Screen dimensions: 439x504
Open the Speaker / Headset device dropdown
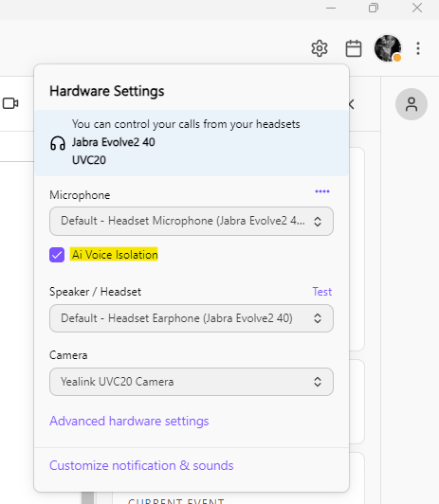tap(192, 318)
